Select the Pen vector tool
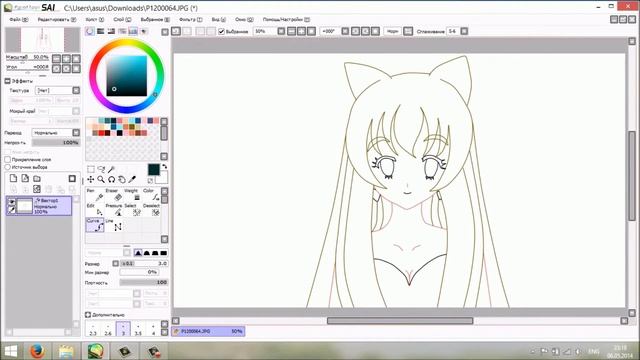 (94, 195)
